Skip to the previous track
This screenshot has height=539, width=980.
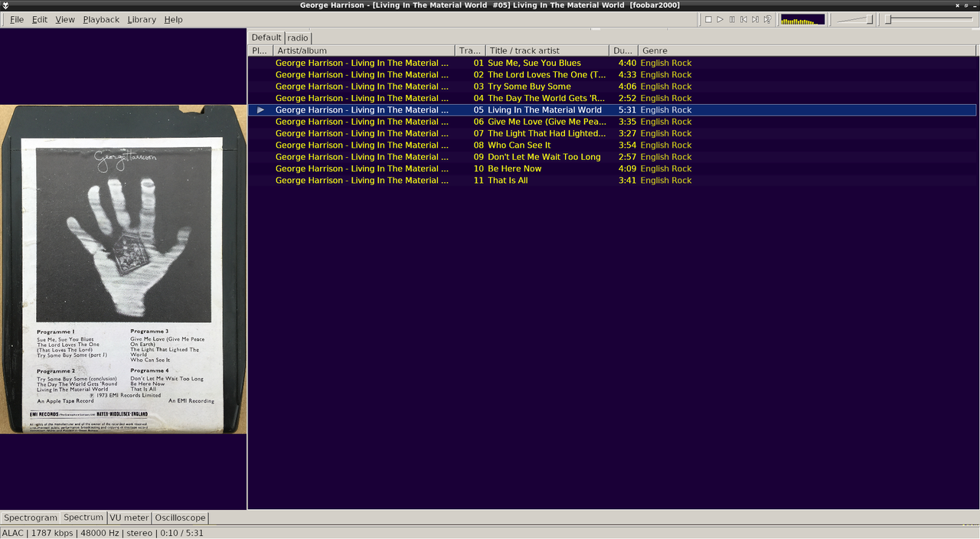(743, 19)
